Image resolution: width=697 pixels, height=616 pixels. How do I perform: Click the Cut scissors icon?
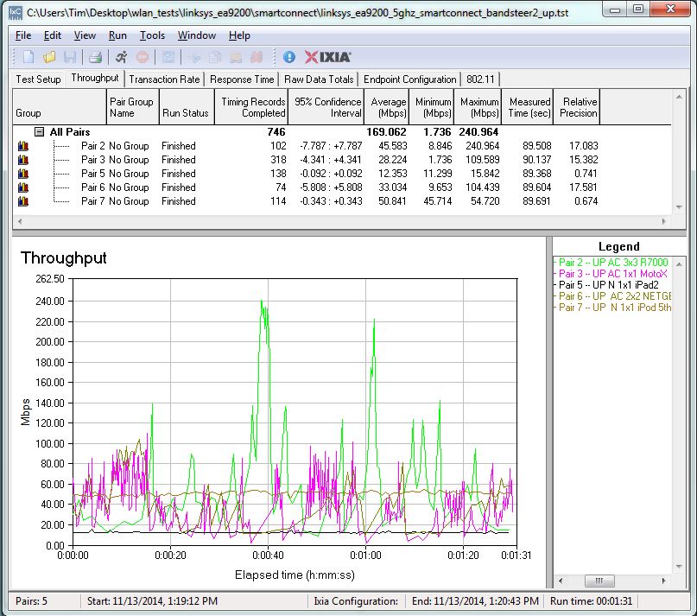tap(193, 57)
